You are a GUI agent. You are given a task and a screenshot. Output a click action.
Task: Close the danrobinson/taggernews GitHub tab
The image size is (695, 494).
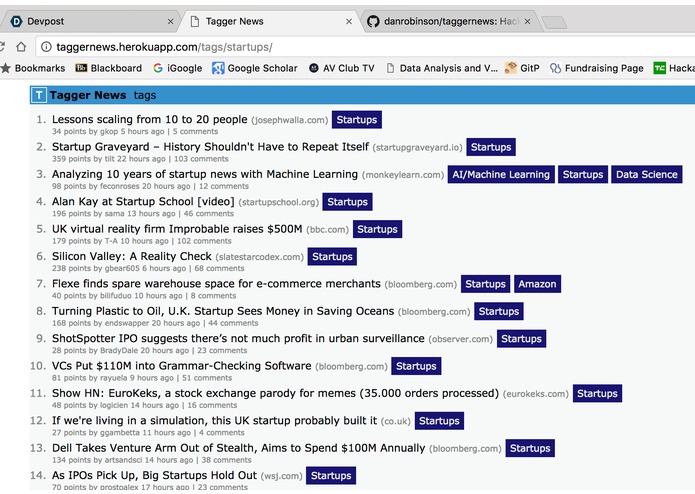coord(527,21)
